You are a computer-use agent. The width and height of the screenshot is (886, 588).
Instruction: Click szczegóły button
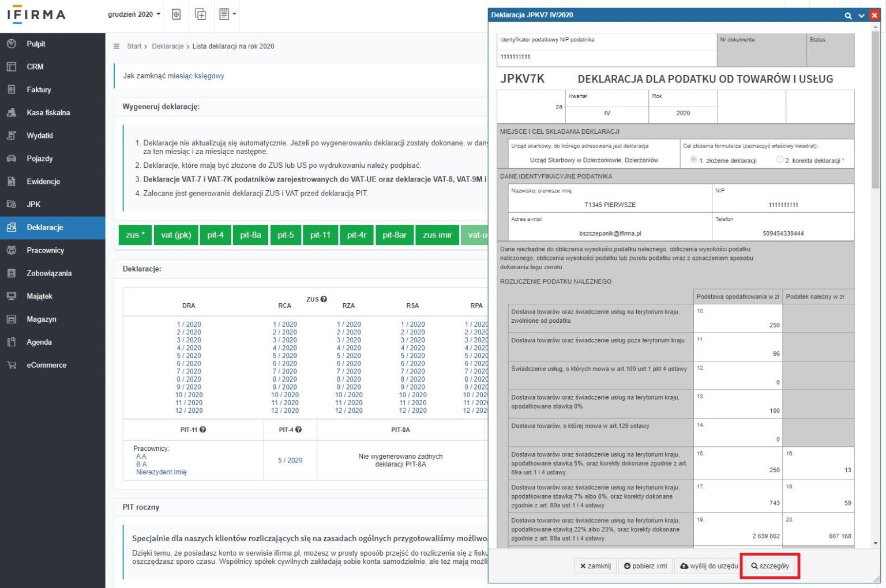[769, 566]
